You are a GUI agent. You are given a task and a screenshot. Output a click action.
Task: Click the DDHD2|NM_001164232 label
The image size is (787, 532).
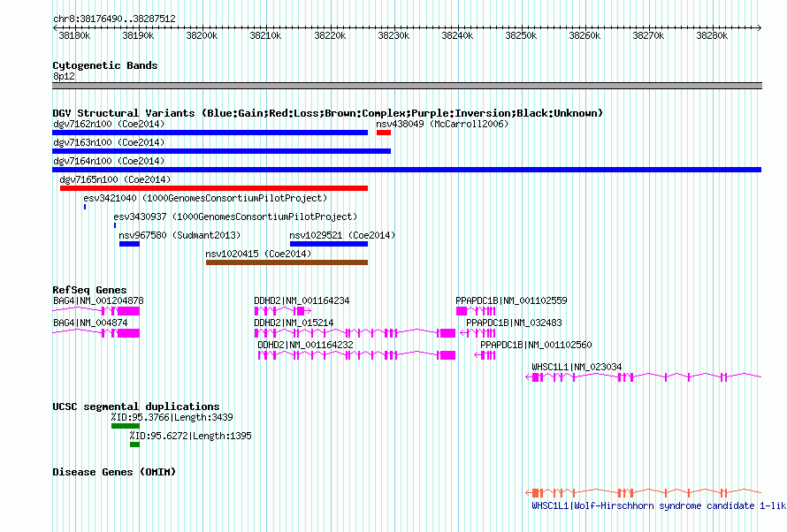(x=305, y=345)
